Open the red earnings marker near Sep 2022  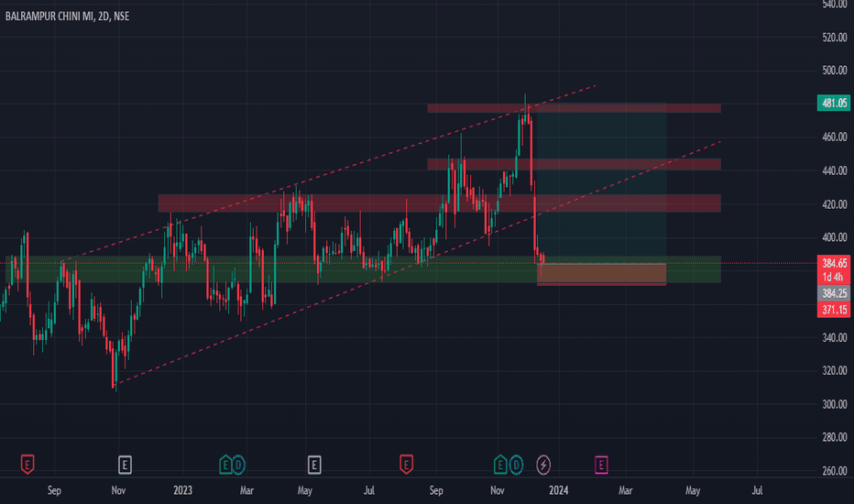point(27,465)
